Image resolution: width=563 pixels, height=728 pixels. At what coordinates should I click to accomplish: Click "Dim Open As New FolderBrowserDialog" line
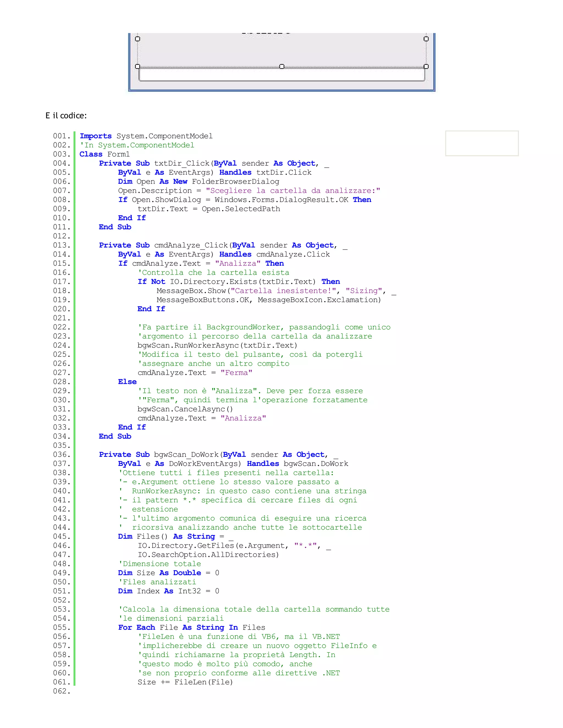[x=199, y=182]
